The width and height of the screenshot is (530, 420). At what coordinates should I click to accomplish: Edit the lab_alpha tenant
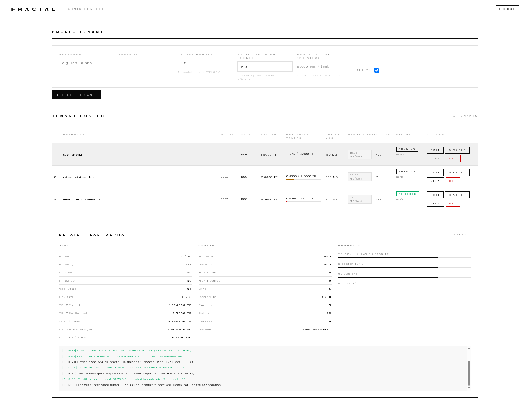435,150
